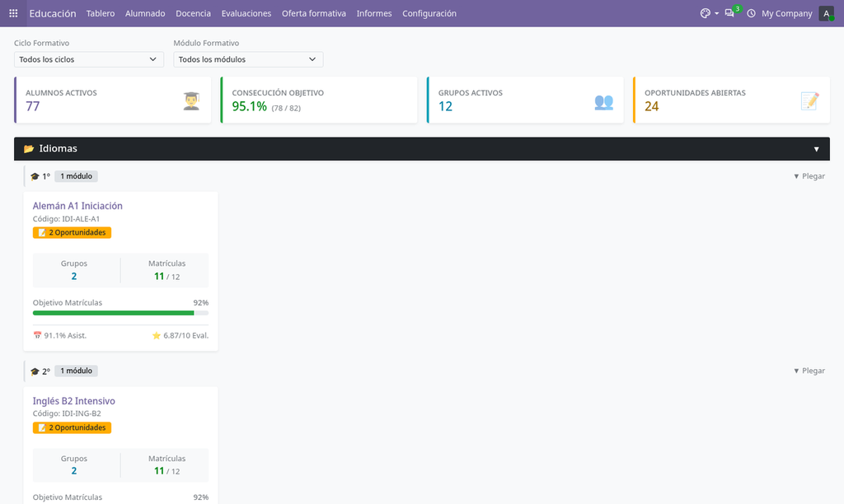The image size is (844, 504).
Task: Click the star icon beside 6.87/10 Eval.
Action: click(x=156, y=336)
